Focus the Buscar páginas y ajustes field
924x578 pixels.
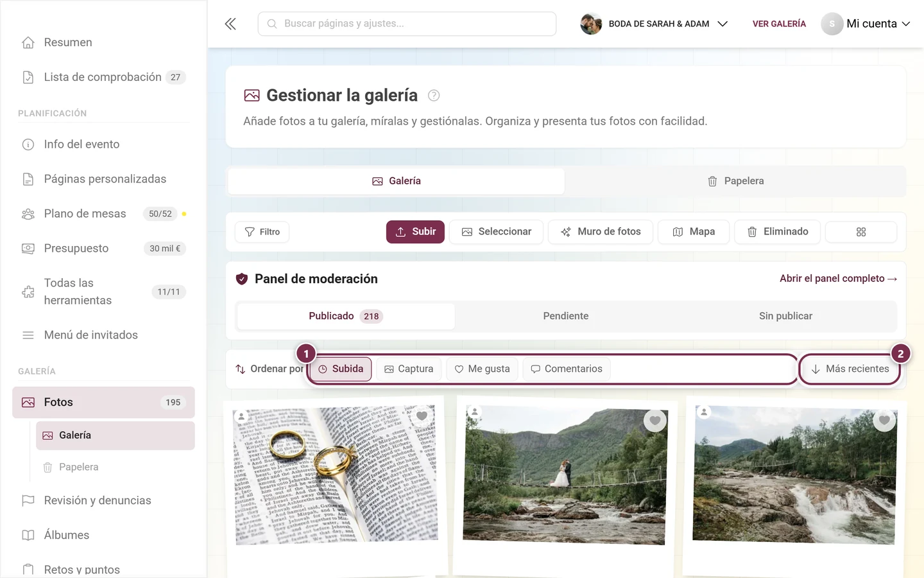point(407,24)
